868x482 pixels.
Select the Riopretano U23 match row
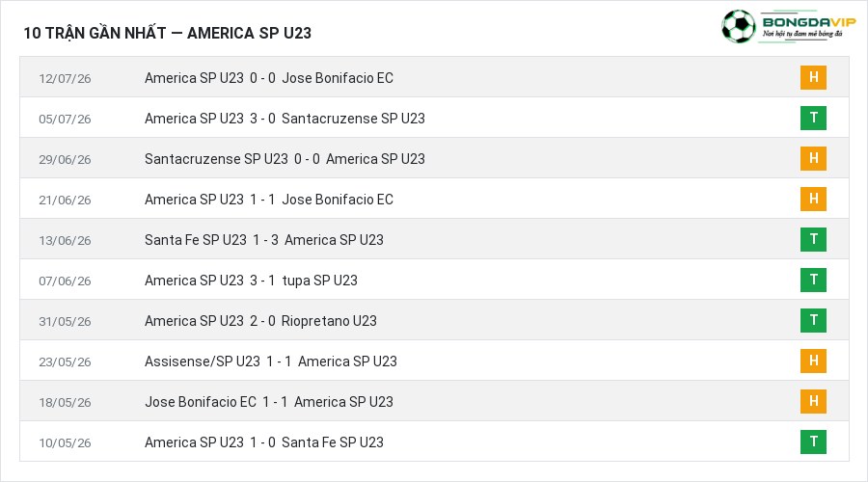tap(434, 320)
